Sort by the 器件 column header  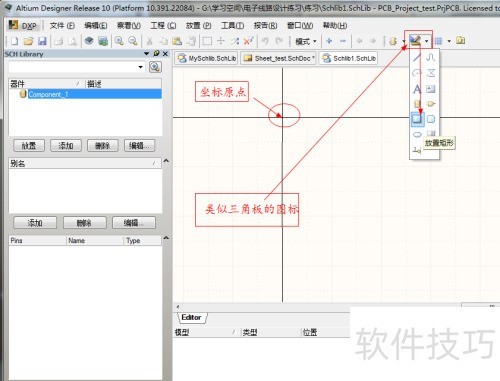tap(47, 84)
